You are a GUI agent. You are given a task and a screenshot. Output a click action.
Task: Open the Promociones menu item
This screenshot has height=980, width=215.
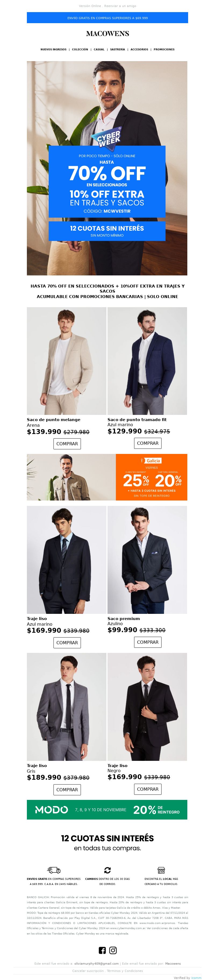tap(164, 50)
